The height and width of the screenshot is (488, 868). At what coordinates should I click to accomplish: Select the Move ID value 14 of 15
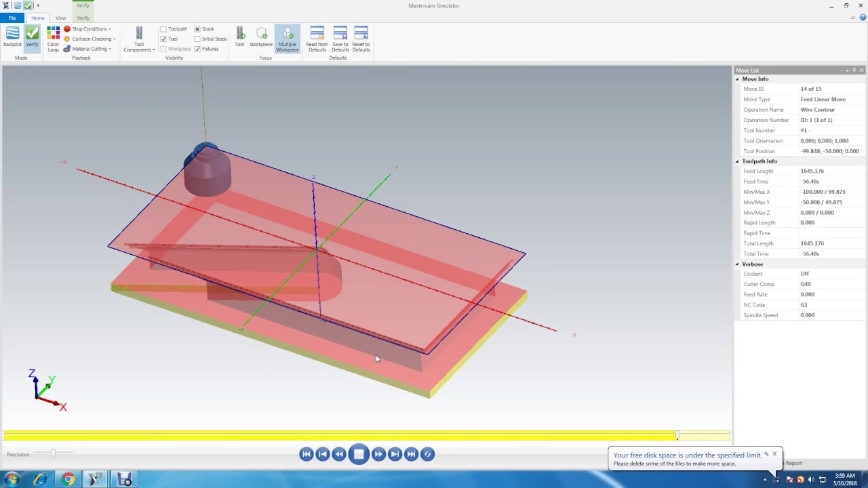point(810,89)
